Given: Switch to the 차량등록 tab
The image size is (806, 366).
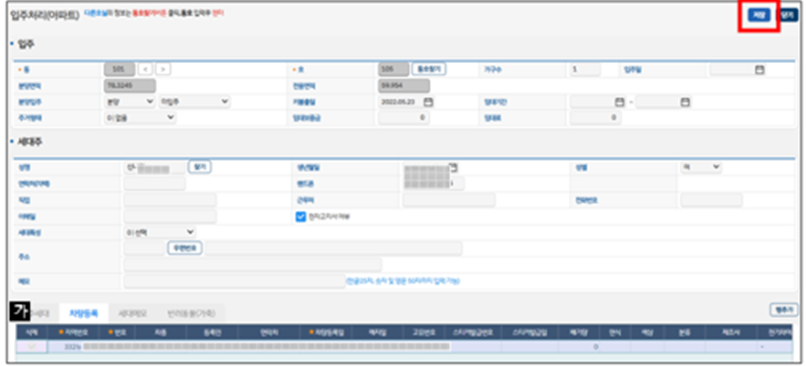Looking at the screenshot, I should pyautogui.click(x=83, y=313).
